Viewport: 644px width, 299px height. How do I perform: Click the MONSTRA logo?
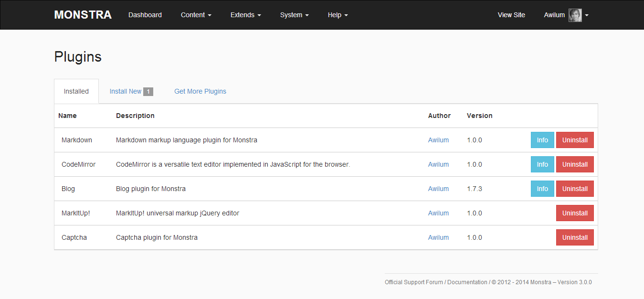(x=83, y=15)
